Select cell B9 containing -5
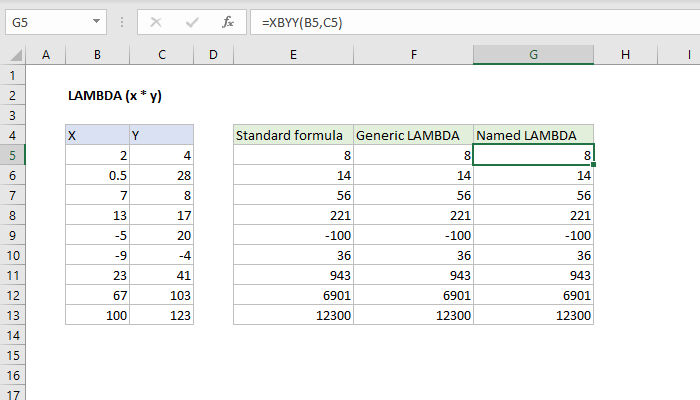 coord(97,235)
